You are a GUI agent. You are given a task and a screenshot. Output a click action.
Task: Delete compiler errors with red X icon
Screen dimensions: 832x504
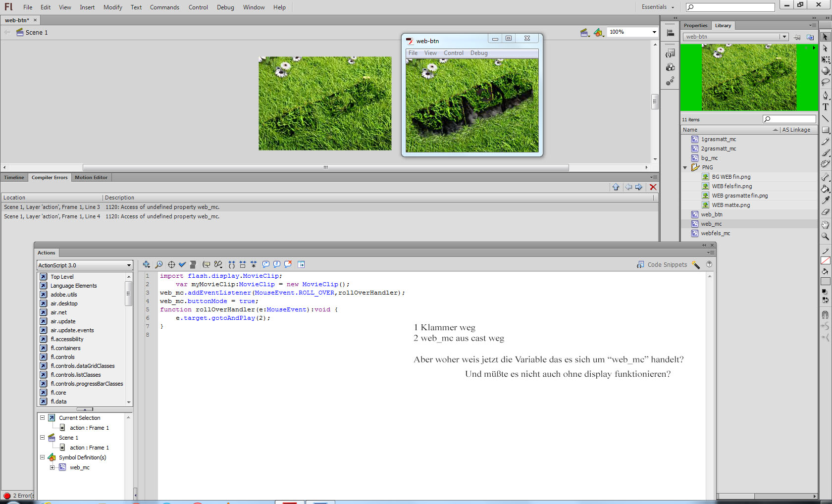653,187
